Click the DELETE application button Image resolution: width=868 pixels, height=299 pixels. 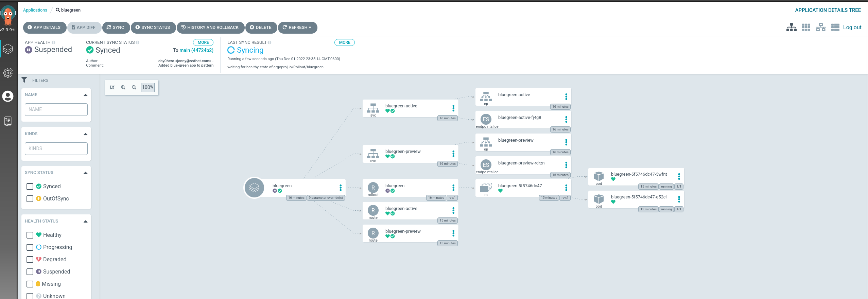261,28
